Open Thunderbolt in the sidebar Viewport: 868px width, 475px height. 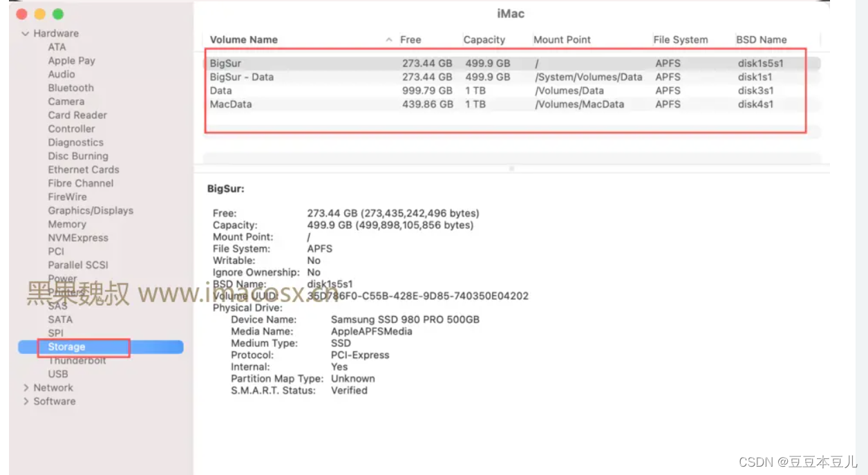click(77, 360)
